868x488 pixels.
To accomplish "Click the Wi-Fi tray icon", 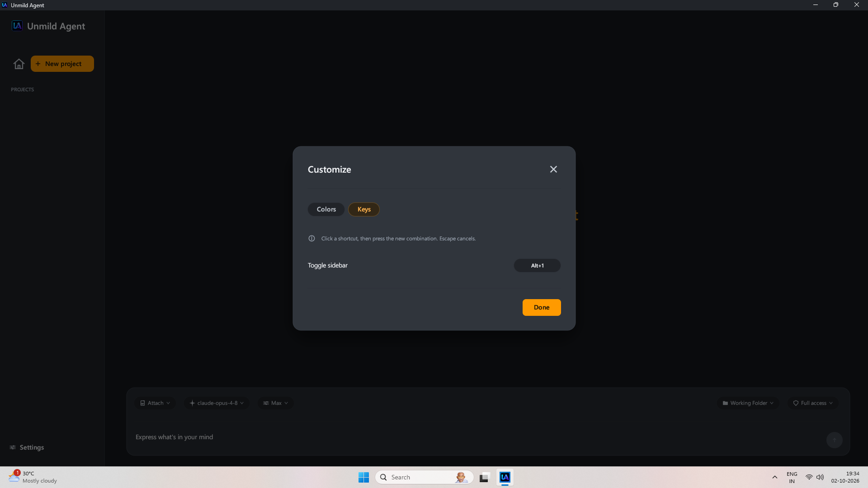I will pos(809,477).
